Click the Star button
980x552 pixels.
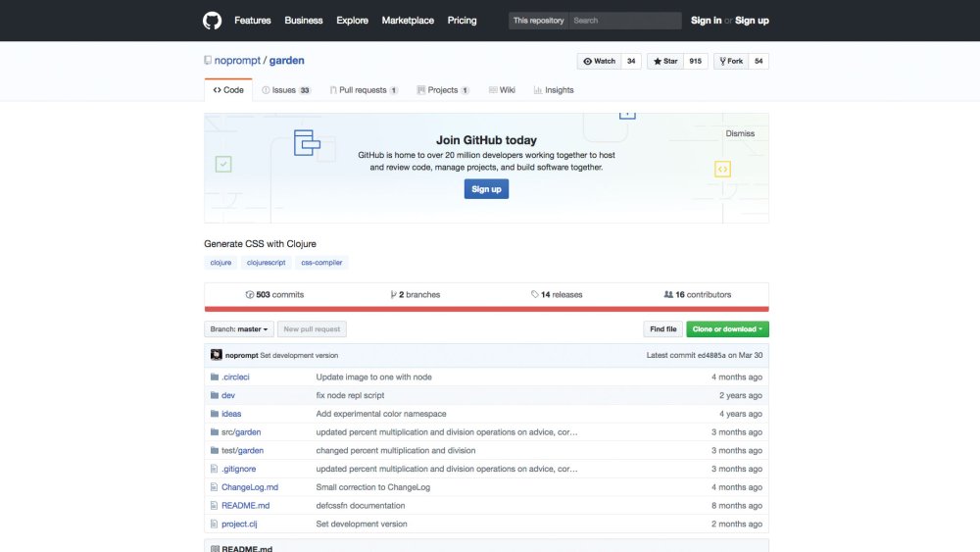pyautogui.click(x=665, y=61)
